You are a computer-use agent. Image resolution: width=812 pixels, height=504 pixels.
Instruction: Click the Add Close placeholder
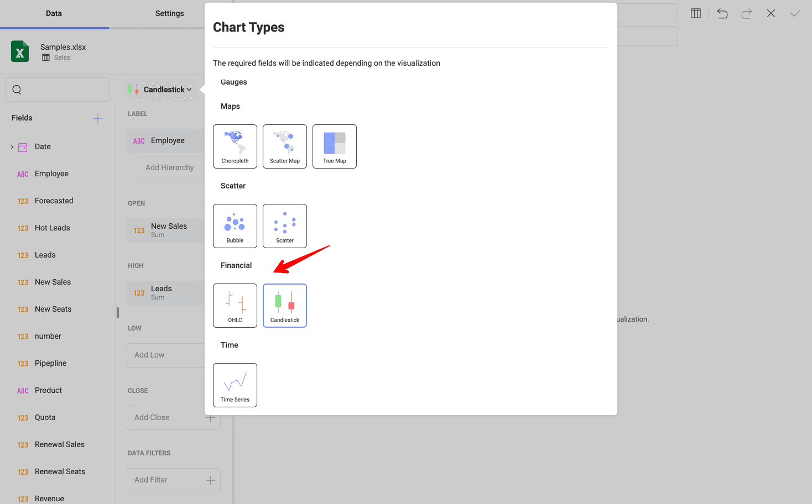coord(174,418)
